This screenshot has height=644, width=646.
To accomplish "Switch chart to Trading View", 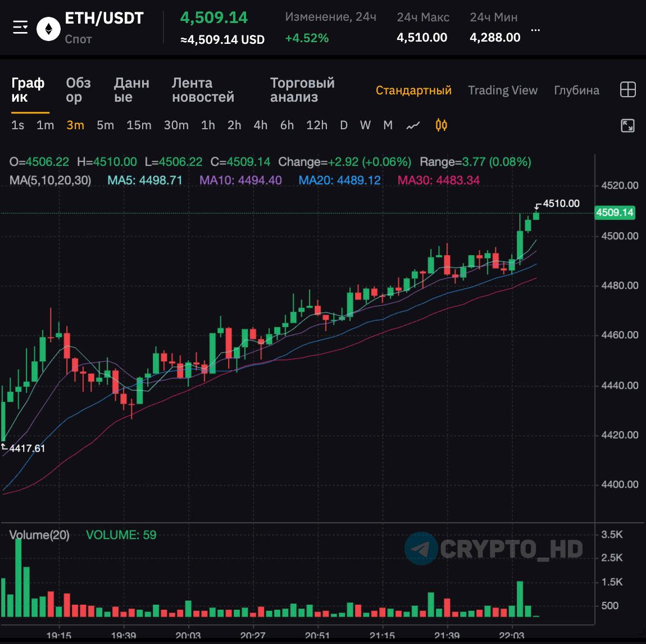I will click(x=502, y=90).
